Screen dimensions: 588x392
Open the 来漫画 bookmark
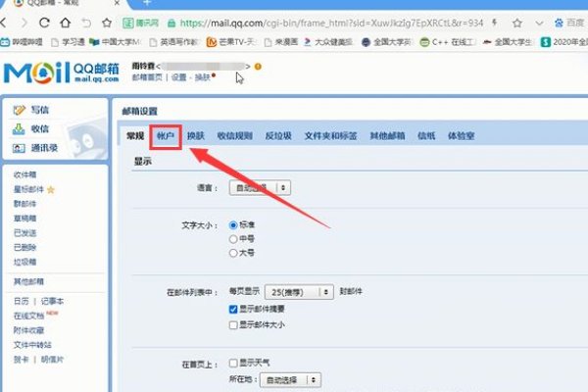tap(281, 42)
